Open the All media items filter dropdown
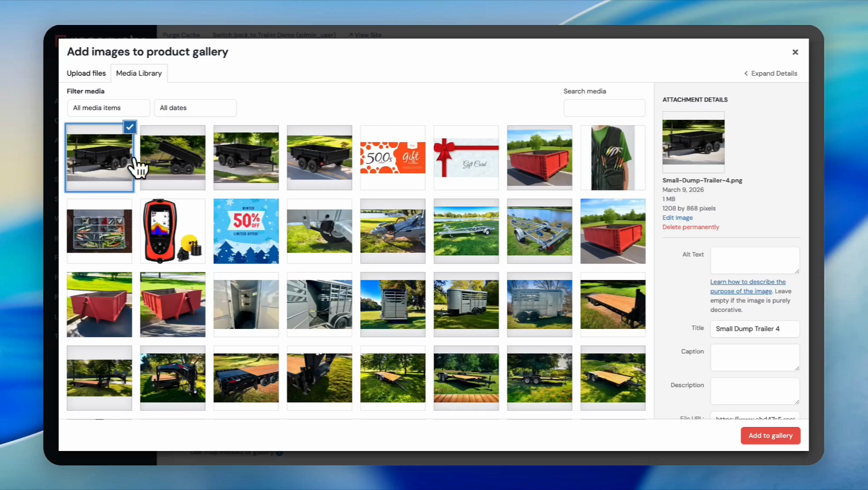 point(108,108)
